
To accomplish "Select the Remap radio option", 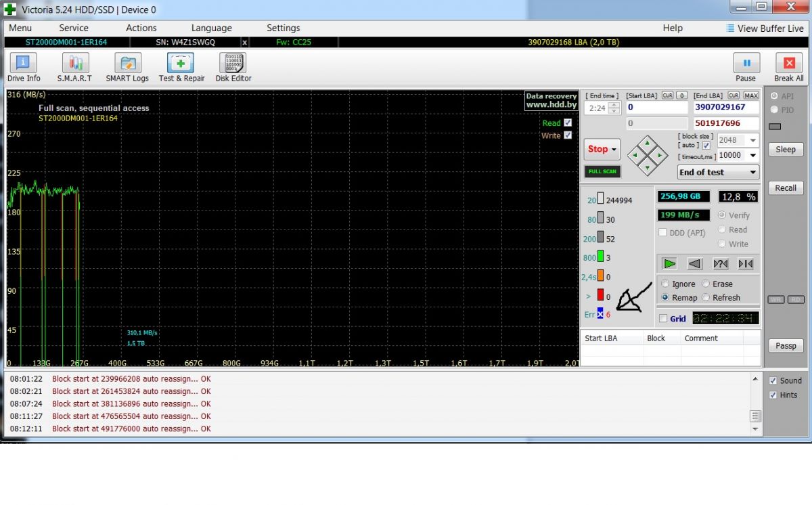I will pyautogui.click(x=665, y=297).
